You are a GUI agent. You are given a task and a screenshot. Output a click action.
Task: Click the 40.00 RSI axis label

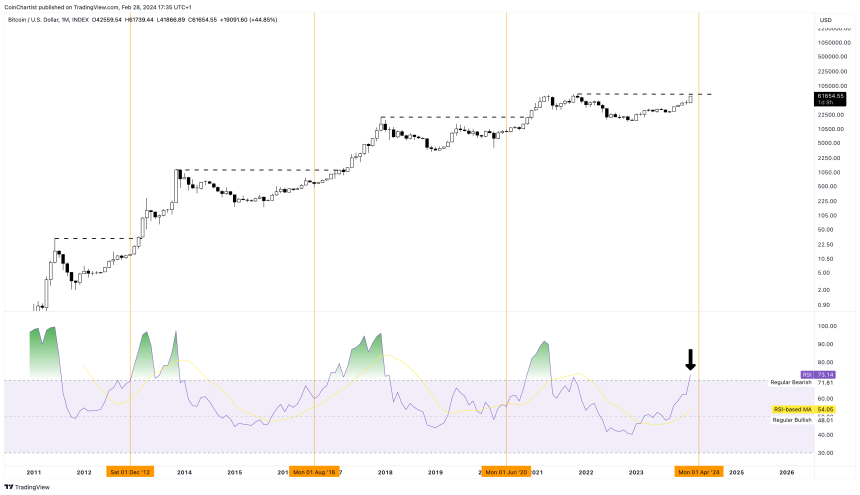tap(827, 435)
